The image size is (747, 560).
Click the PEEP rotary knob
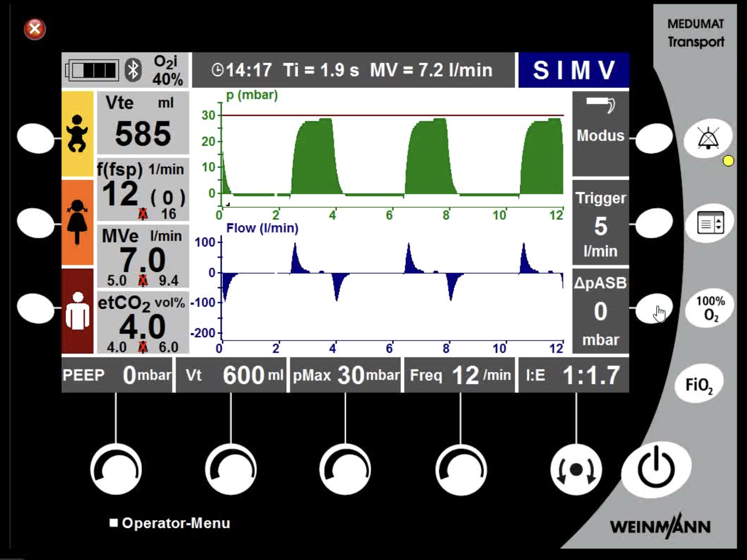point(116,469)
